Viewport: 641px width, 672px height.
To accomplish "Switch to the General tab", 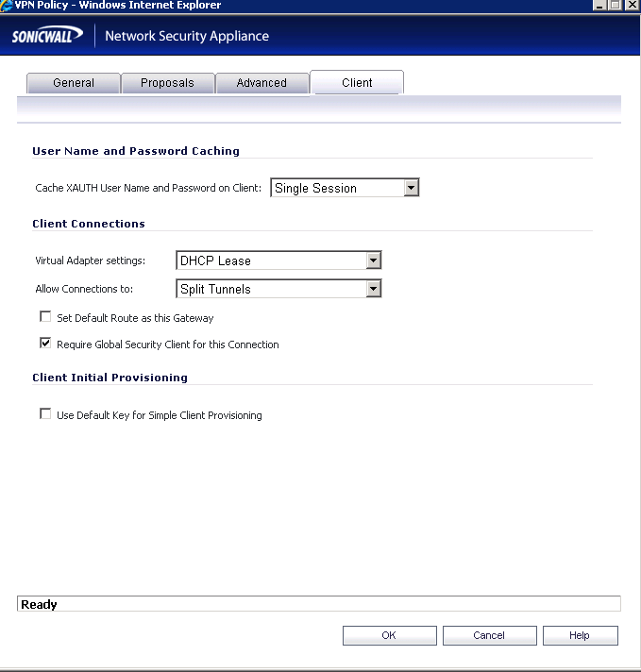I will pyautogui.click(x=74, y=83).
